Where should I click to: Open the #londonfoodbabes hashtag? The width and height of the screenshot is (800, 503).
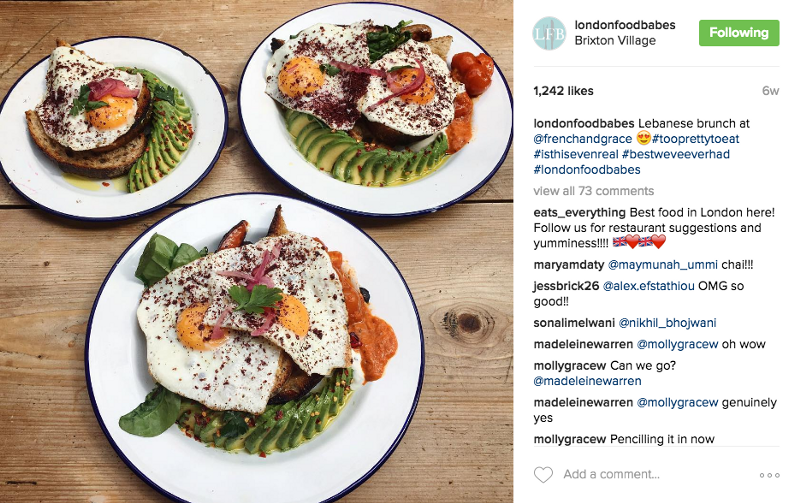[587, 169]
